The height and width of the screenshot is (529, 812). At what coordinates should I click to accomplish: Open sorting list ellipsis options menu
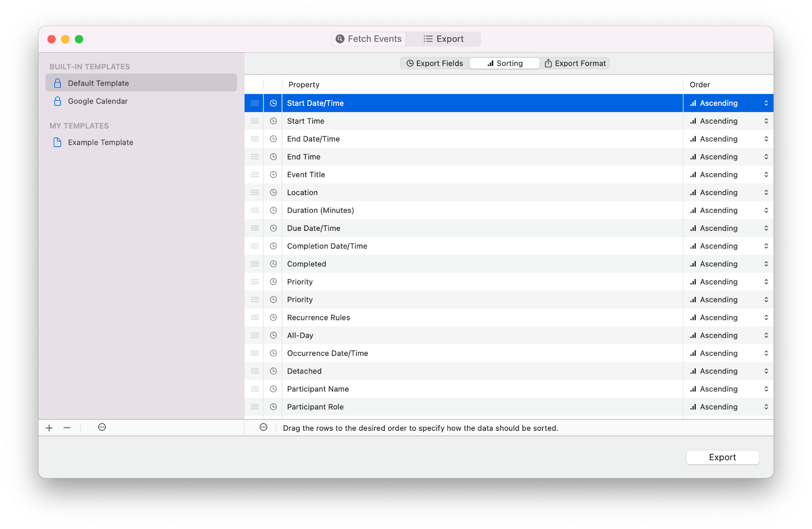(263, 427)
